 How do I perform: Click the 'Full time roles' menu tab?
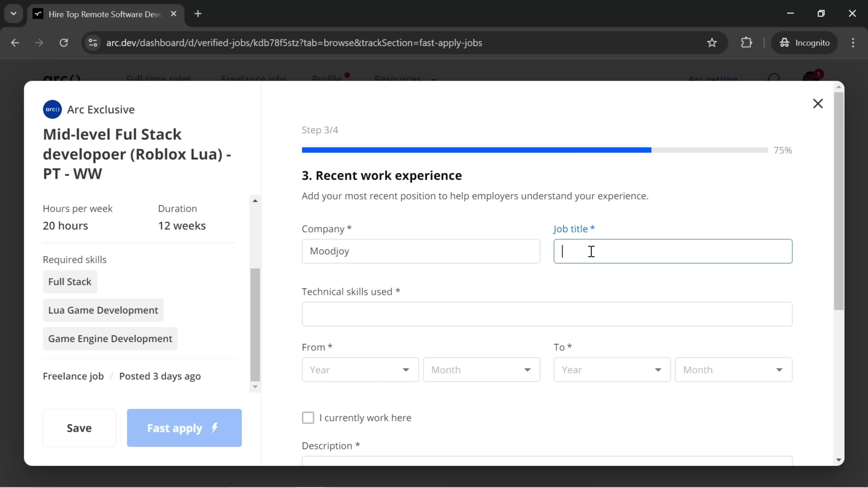(x=158, y=79)
